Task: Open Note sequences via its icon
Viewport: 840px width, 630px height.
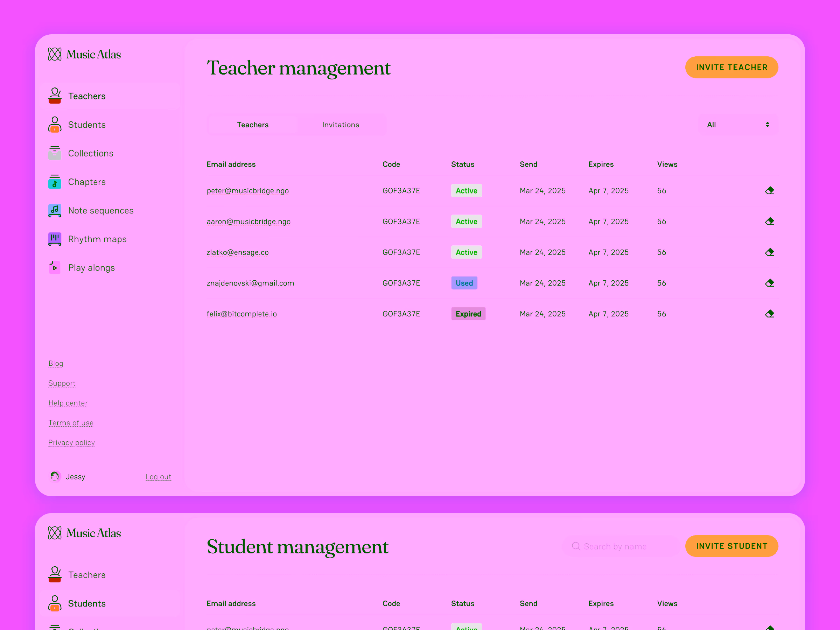Action: tap(55, 210)
